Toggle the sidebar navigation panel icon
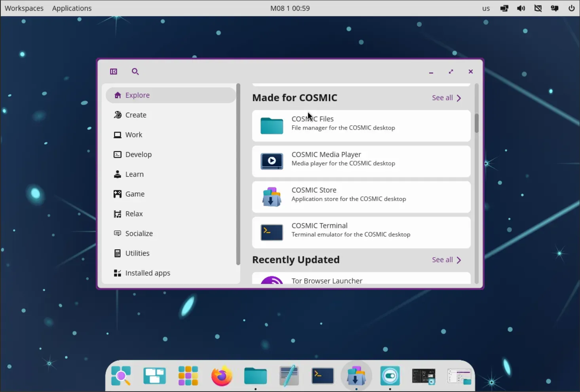Viewport: 580px width, 392px height. click(x=114, y=72)
